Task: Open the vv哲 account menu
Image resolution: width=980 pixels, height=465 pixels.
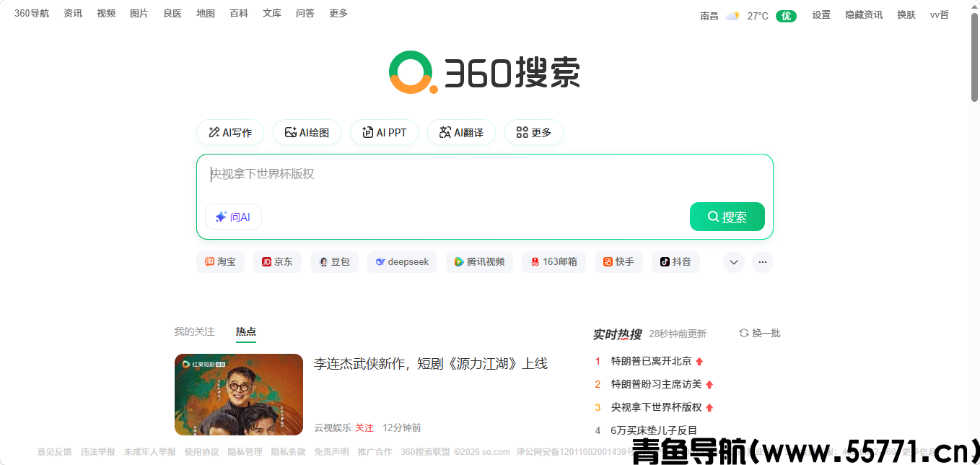Action: click(x=940, y=15)
